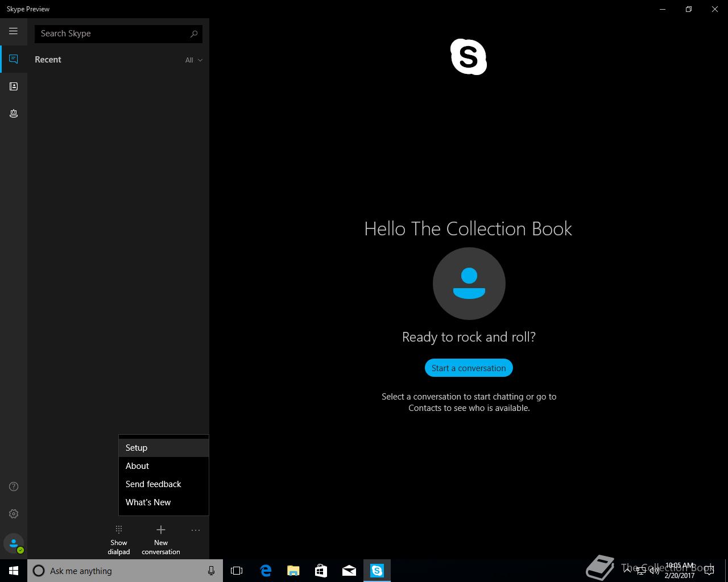This screenshot has height=582, width=728.
Task: Open the Settings gear icon
Action: [14, 514]
